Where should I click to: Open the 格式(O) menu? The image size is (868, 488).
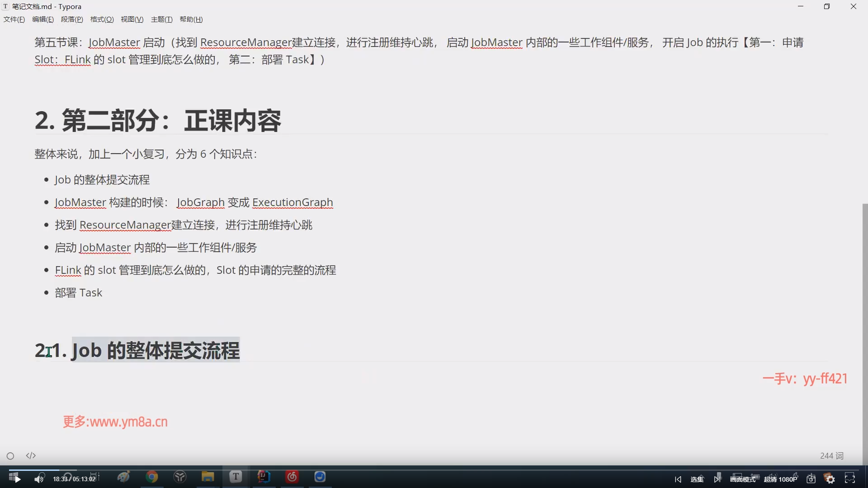click(x=102, y=19)
